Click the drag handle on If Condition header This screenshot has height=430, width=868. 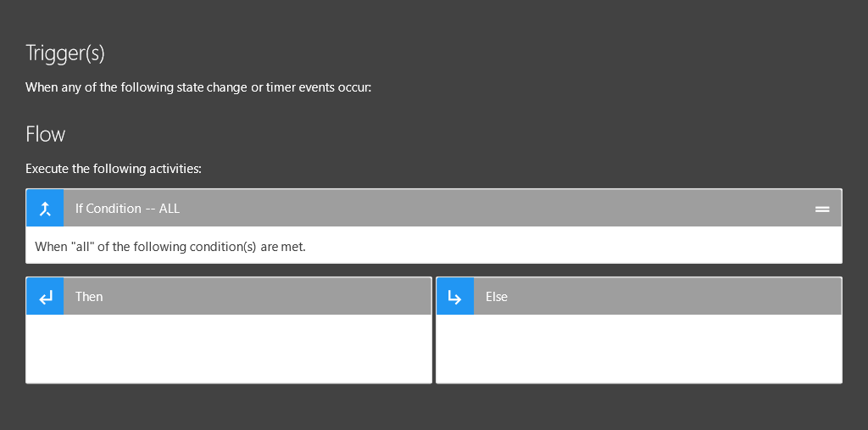click(x=821, y=209)
